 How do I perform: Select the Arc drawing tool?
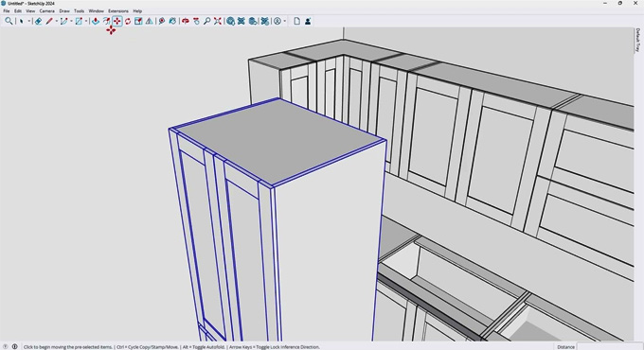coord(63,21)
